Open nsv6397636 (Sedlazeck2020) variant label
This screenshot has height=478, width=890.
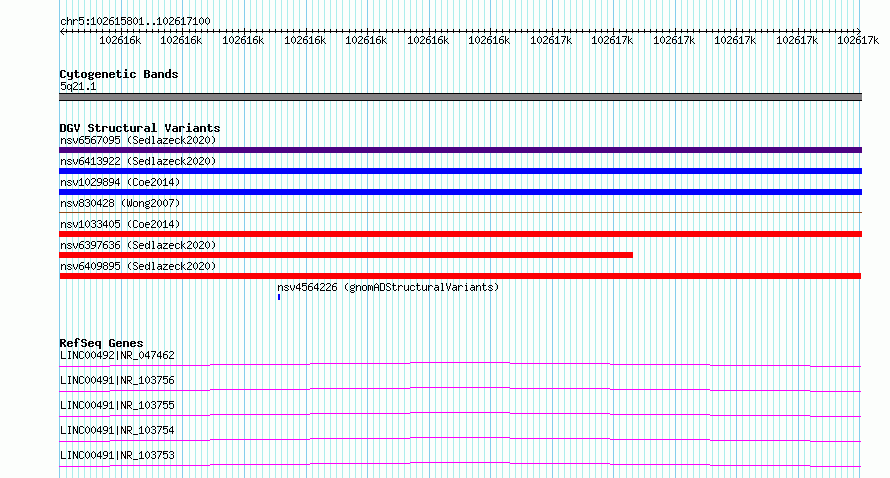pyautogui.click(x=138, y=245)
